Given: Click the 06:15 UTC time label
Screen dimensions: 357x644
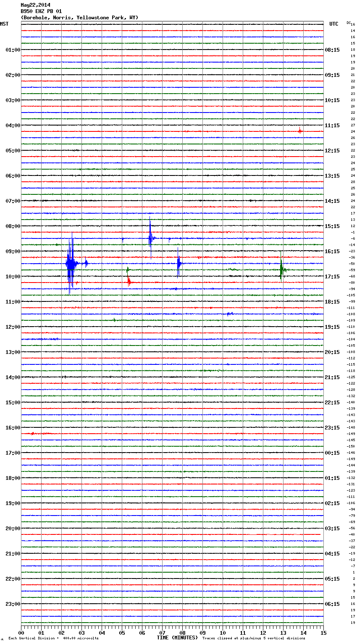Looking at the screenshot, I should tap(332, 604).
